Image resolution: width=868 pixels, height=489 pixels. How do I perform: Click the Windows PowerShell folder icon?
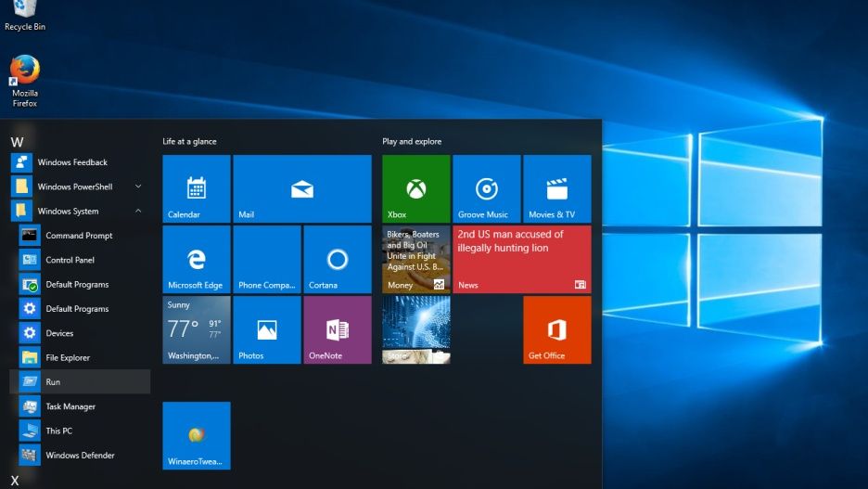click(21, 187)
